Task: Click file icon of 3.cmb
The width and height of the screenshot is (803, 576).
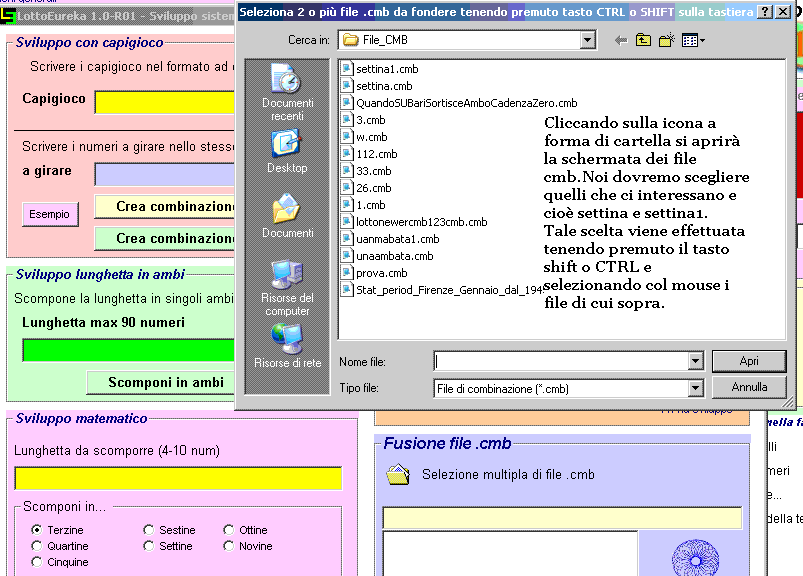Action: click(347, 120)
